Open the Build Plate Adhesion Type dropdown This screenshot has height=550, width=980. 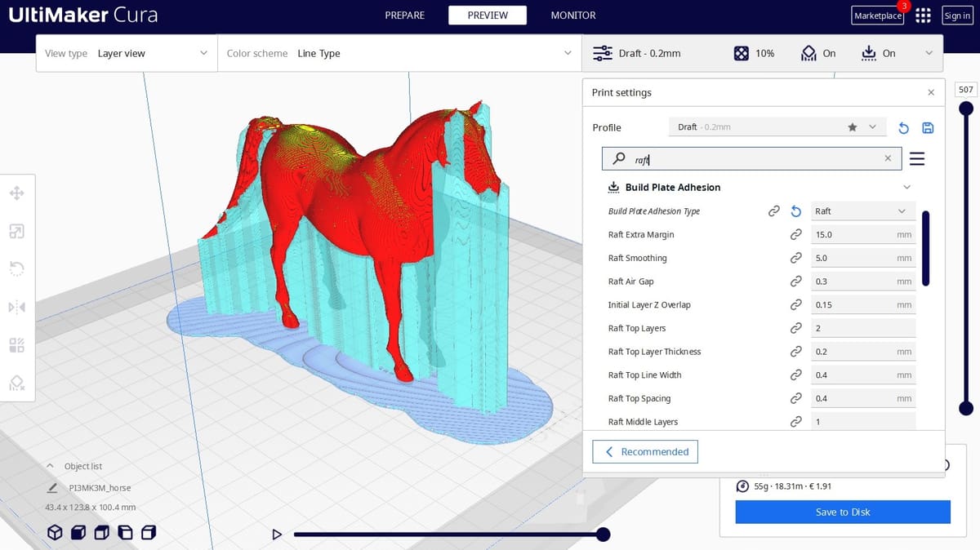863,211
